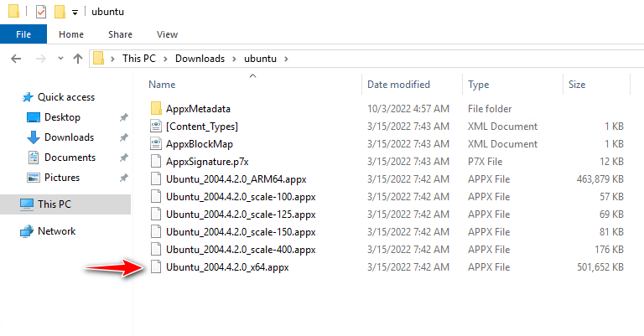Select This PC in the address bar
Screen dimensions: 644x336
pos(139,59)
